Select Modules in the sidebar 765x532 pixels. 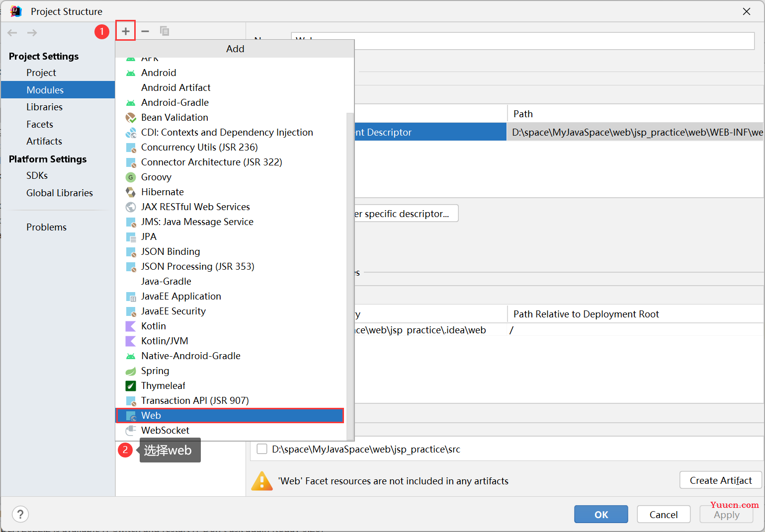(x=58, y=90)
